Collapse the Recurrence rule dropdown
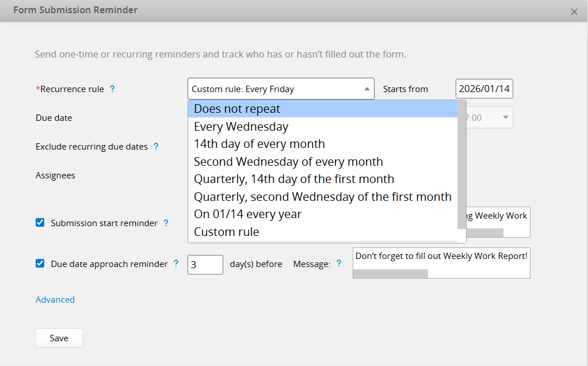588x366 pixels. pyautogui.click(x=366, y=89)
